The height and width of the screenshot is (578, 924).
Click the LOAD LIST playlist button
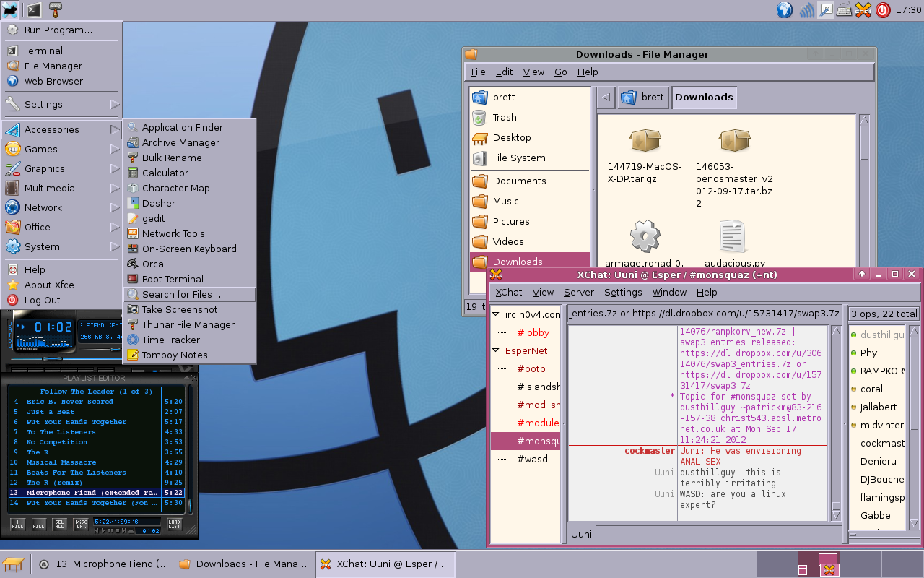(x=174, y=525)
